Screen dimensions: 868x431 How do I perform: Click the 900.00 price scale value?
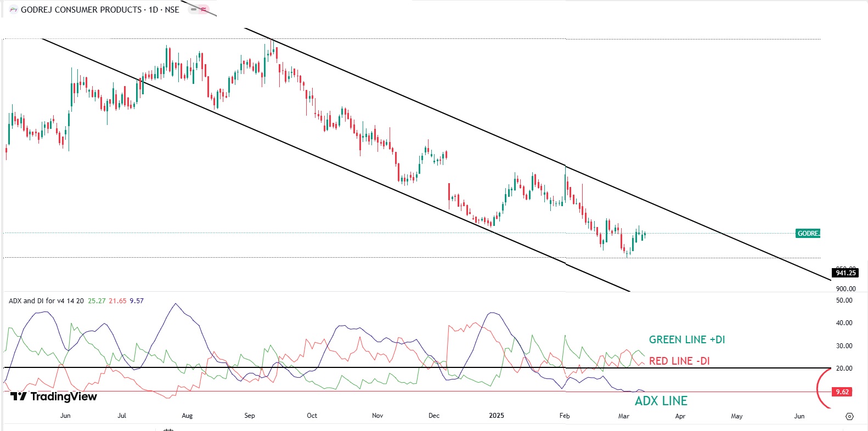pyautogui.click(x=846, y=288)
